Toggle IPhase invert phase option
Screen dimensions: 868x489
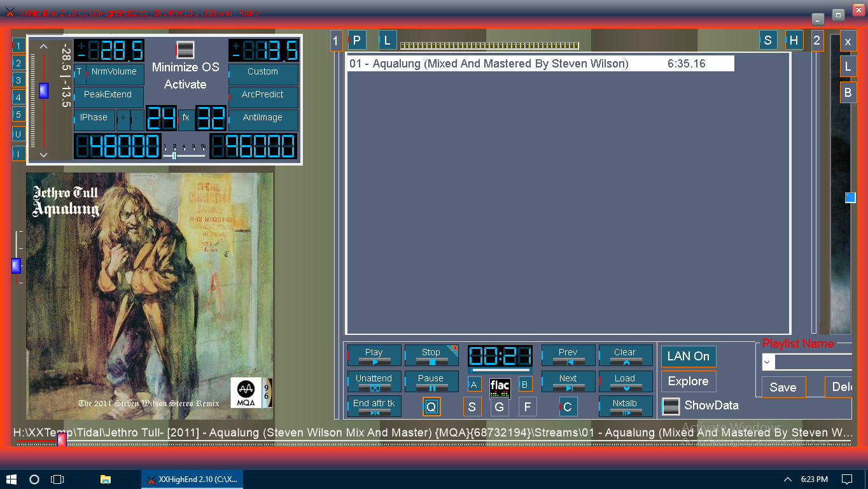[95, 120]
